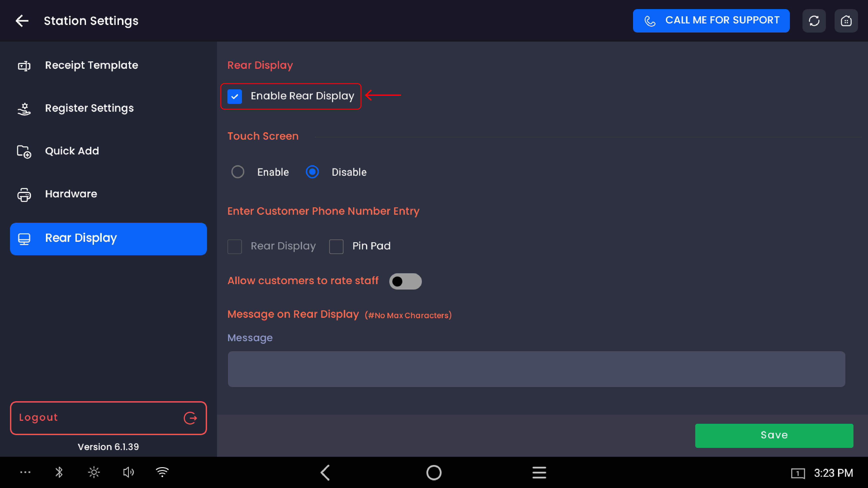Click the Receipt Template sidebar icon
The height and width of the screenshot is (488, 868).
[24, 66]
